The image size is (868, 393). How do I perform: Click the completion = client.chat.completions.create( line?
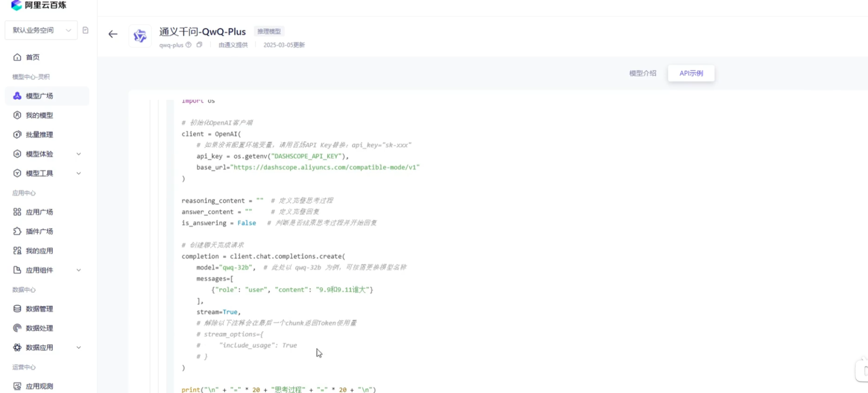(263, 256)
